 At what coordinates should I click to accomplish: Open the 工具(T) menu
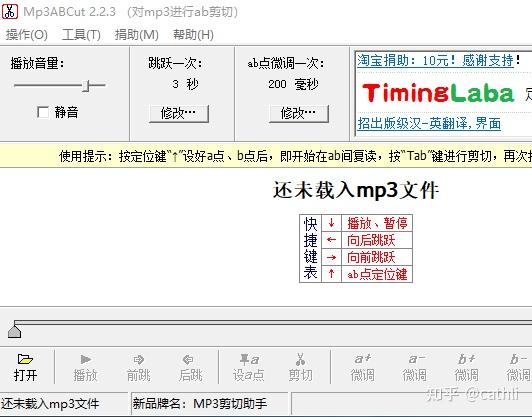pos(81,35)
